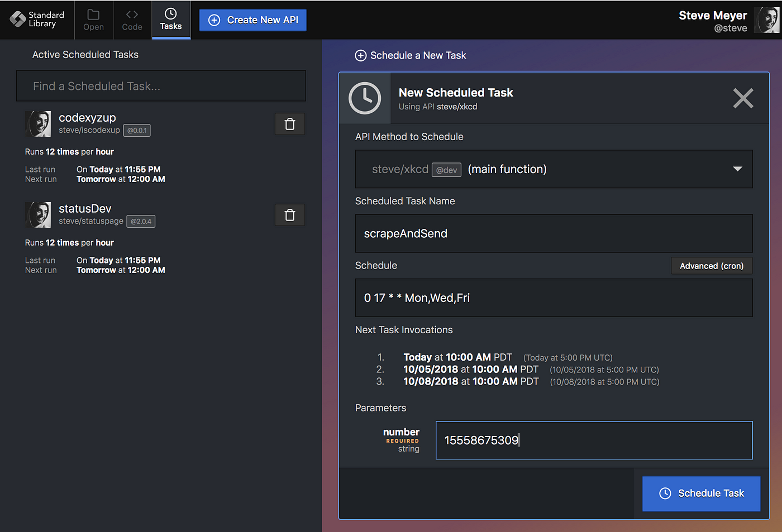Click the Standard Library logo

click(37, 20)
